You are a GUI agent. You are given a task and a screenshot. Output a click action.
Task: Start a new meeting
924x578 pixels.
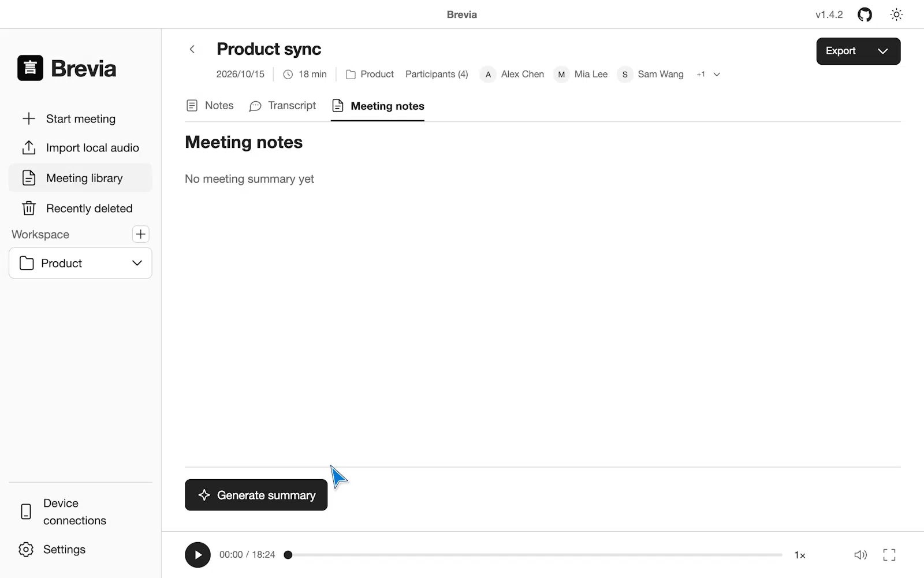coord(80,118)
